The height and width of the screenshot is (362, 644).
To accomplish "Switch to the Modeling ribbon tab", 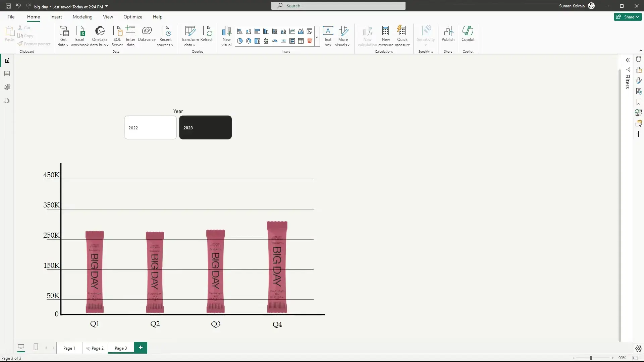I will click(x=82, y=17).
